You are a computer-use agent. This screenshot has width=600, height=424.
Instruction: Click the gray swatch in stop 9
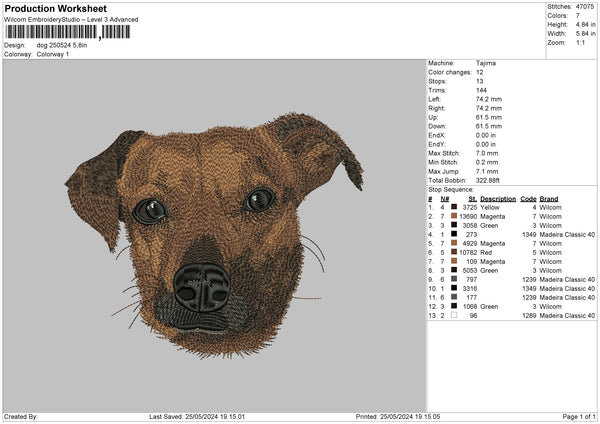click(453, 279)
